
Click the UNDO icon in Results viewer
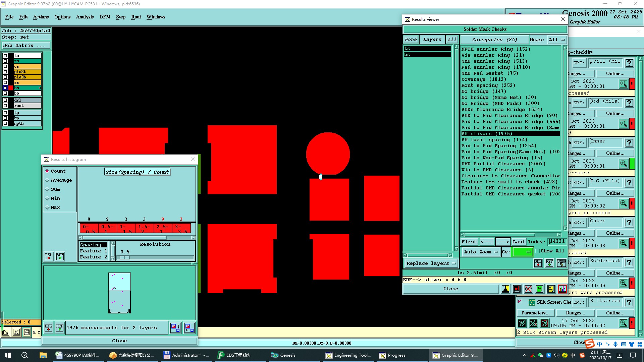[x=561, y=263]
